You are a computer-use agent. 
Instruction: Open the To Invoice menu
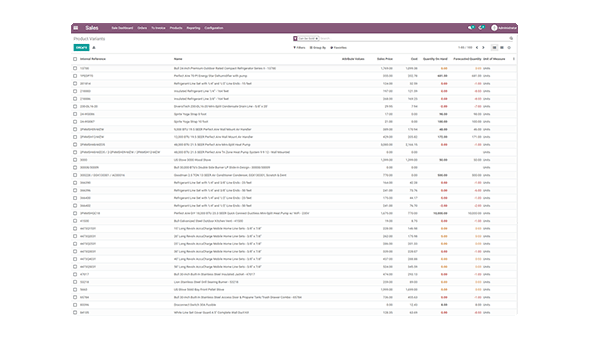pyautogui.click(x=158, y=28)
